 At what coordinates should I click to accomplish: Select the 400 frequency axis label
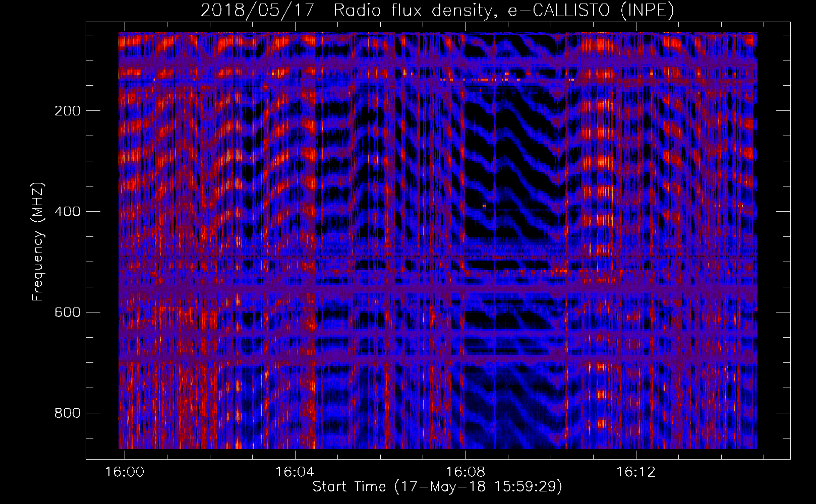pyautogui.click(x=68, y=212)
